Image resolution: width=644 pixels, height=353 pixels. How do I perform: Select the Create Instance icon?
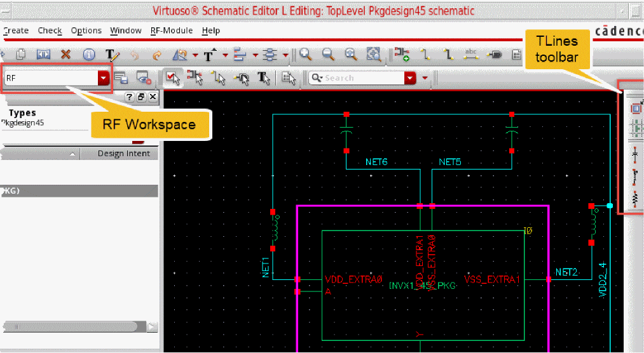point(402,55)
